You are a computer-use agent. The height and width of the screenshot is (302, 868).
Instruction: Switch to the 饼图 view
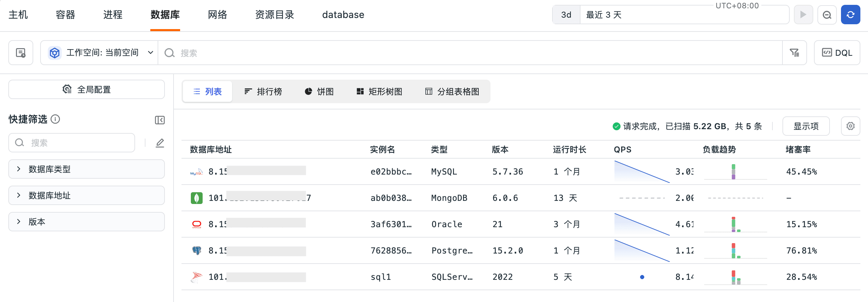(x=319, y=91)
